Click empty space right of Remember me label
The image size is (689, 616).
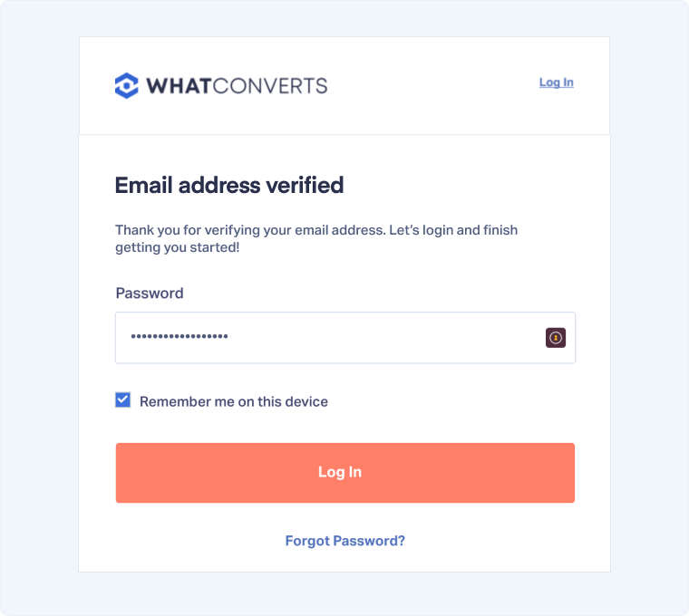453,401
